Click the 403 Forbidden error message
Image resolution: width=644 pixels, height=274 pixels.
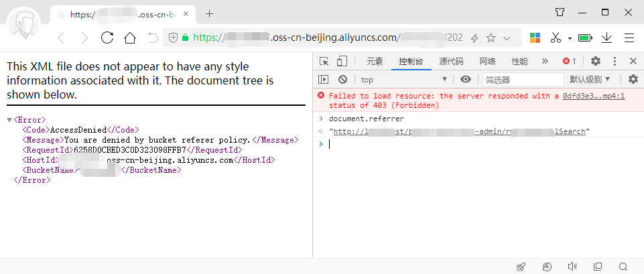pos(444,100)
